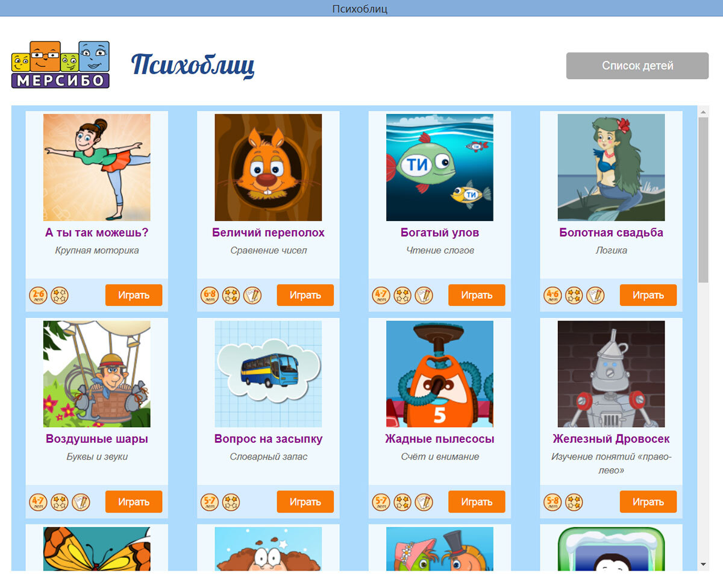Play the А ты так можешь? game
723x588 pixels.
[134, 295]
